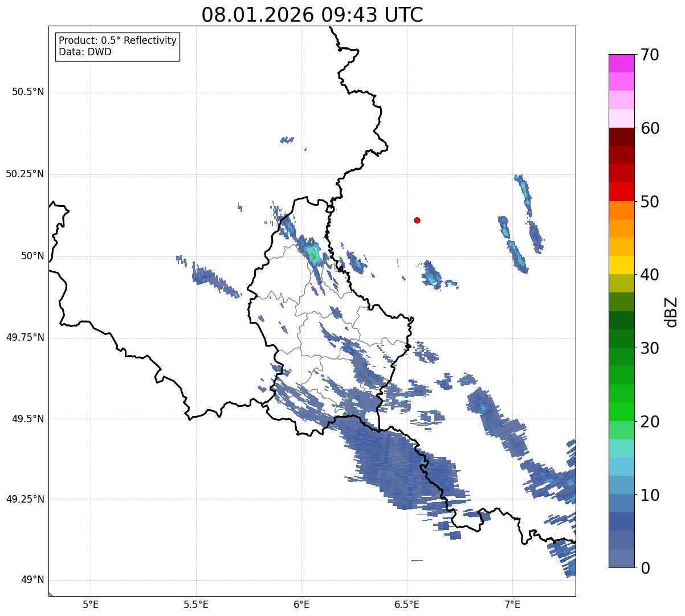
Task: Click the 'Data: DWD' legend line
Action: [85, 52]
